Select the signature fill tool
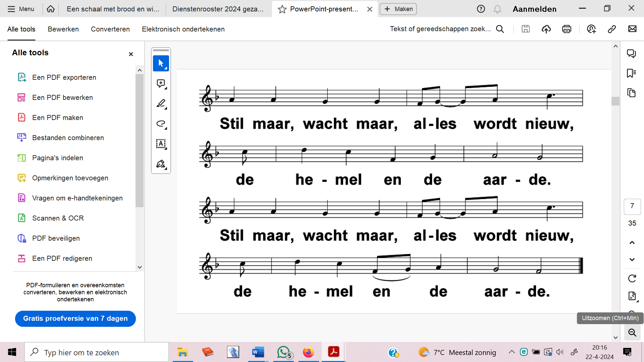 [161, 164]
